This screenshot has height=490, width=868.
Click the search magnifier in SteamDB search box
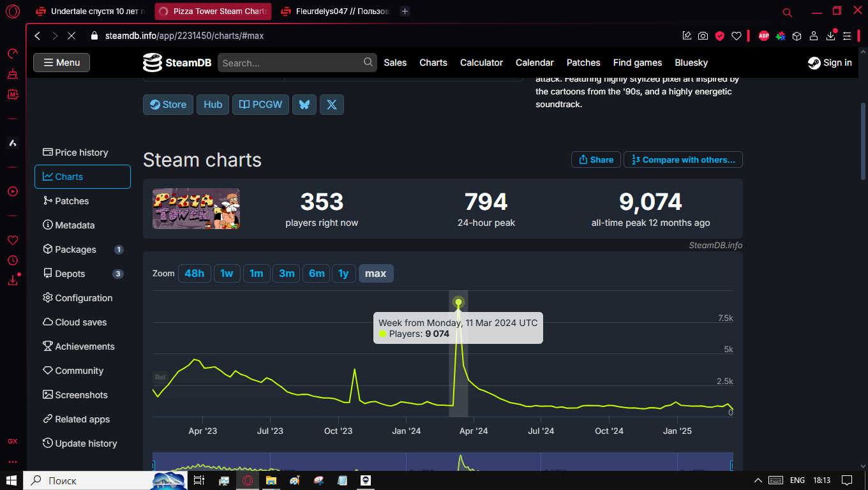click(368, 62)
